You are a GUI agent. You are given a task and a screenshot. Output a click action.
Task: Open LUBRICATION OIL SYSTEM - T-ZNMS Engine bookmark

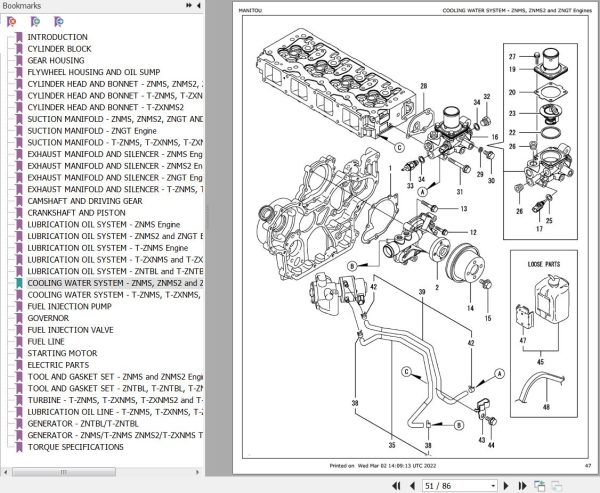click(x=108, y=248)
